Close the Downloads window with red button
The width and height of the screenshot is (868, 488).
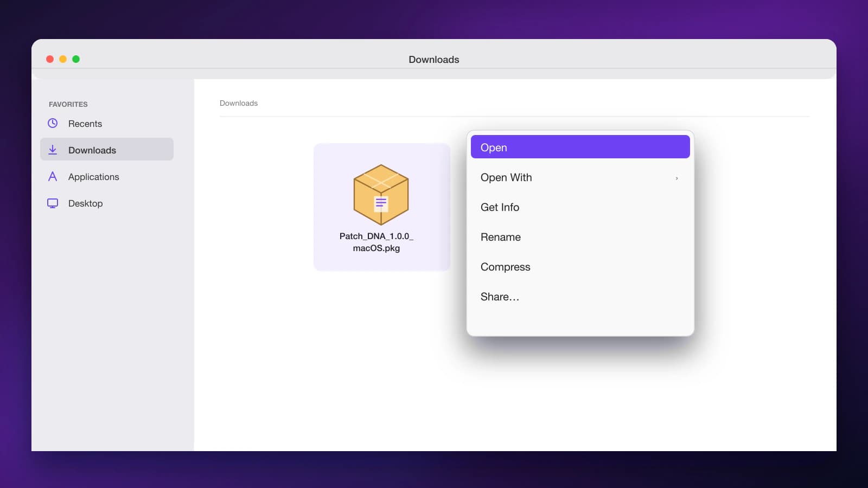(50, 59)
